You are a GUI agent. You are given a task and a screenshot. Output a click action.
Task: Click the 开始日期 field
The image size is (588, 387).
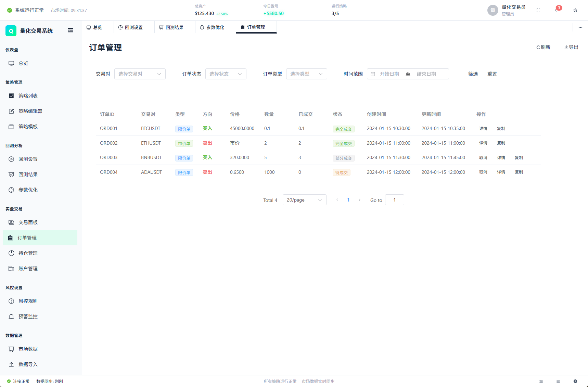pos(389,74)
